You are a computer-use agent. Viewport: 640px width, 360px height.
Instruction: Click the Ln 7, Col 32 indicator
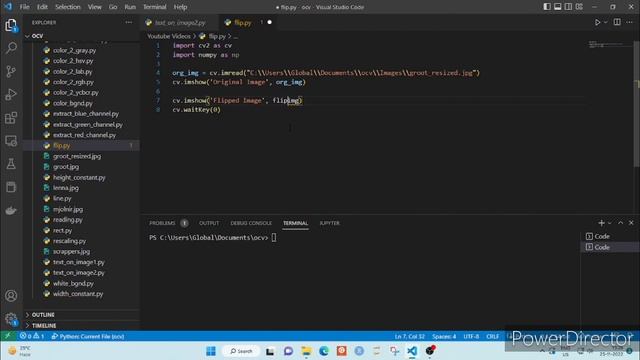[409, 336]
